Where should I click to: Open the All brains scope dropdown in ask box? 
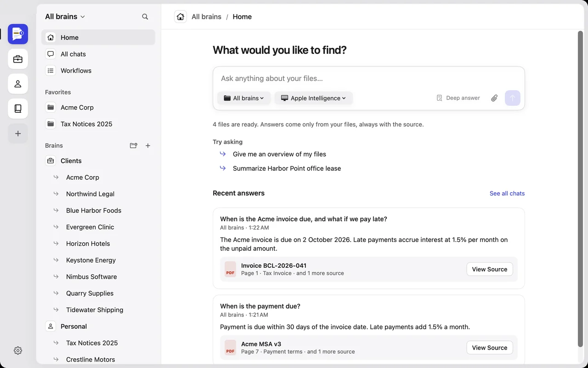pos(244,98)
